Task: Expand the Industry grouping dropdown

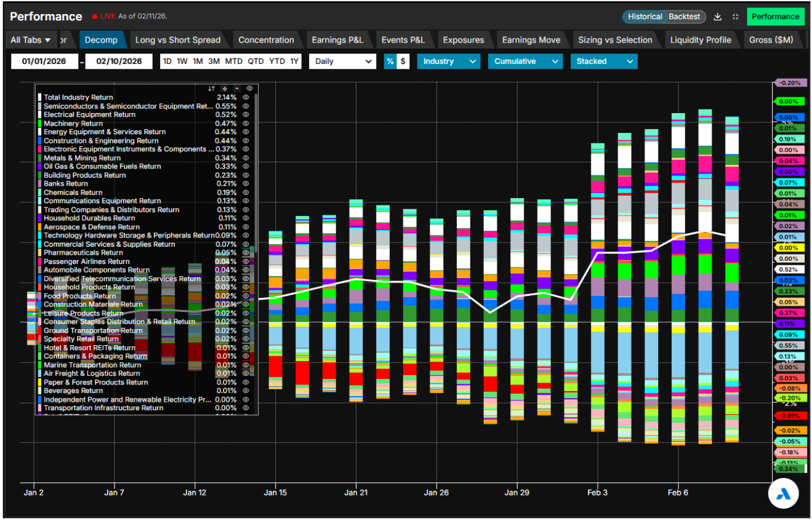Action: (448, 62)
